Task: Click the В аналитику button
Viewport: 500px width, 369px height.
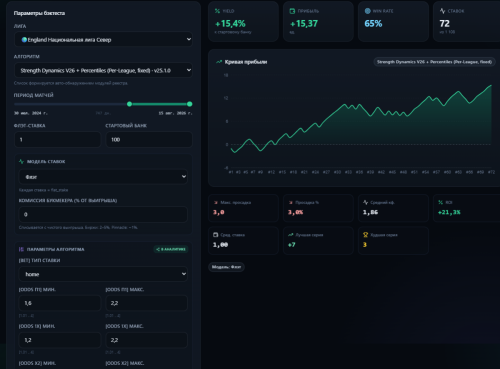Action: pyautogui.click(x=171, y=249)
